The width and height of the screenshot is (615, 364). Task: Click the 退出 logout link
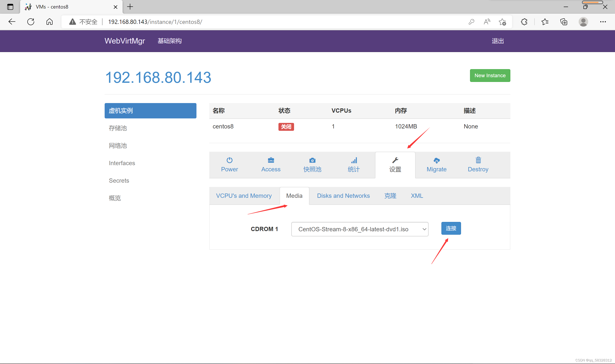coord(498,41)
